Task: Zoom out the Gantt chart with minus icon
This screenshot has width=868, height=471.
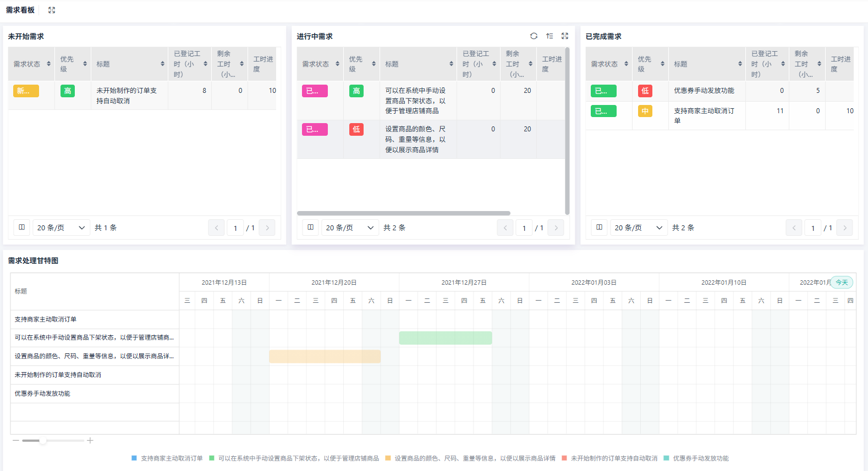Action: [x=16, y=440]
